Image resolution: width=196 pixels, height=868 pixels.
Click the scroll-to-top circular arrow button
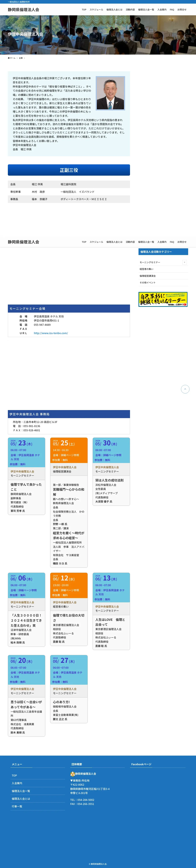[x=185, y=389]
